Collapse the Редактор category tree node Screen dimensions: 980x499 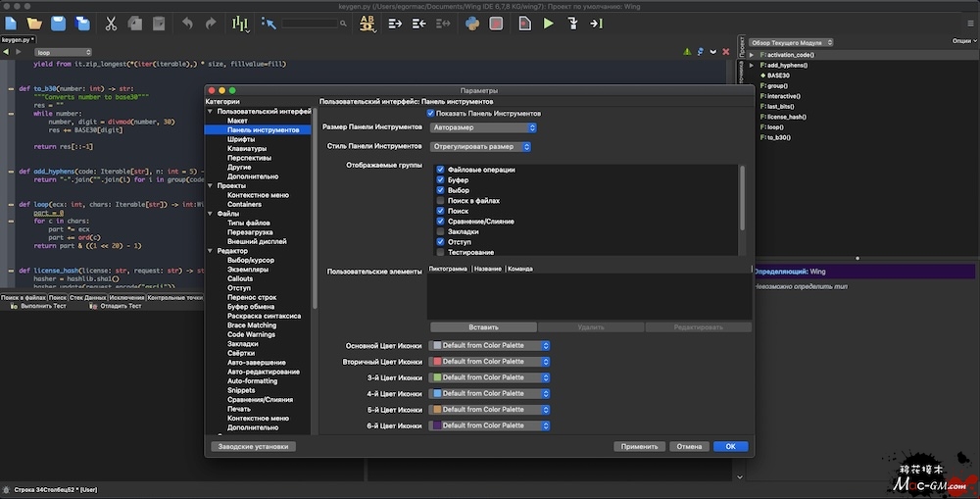(x=210, y=251)
